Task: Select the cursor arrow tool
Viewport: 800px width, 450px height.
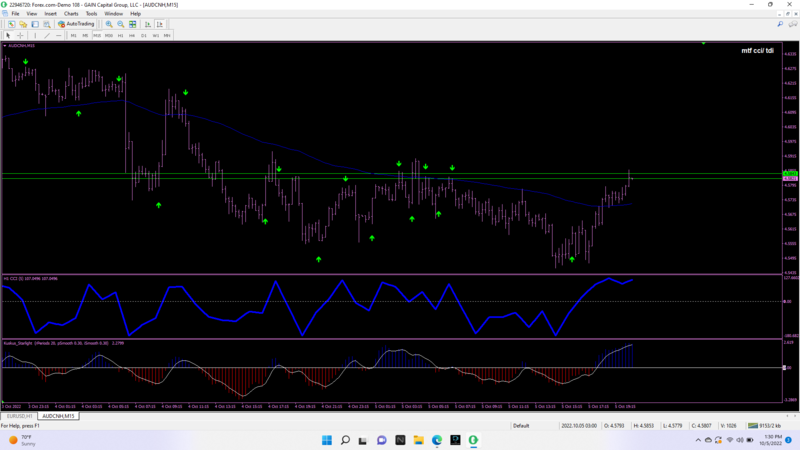Action: (x=9, y=35)
